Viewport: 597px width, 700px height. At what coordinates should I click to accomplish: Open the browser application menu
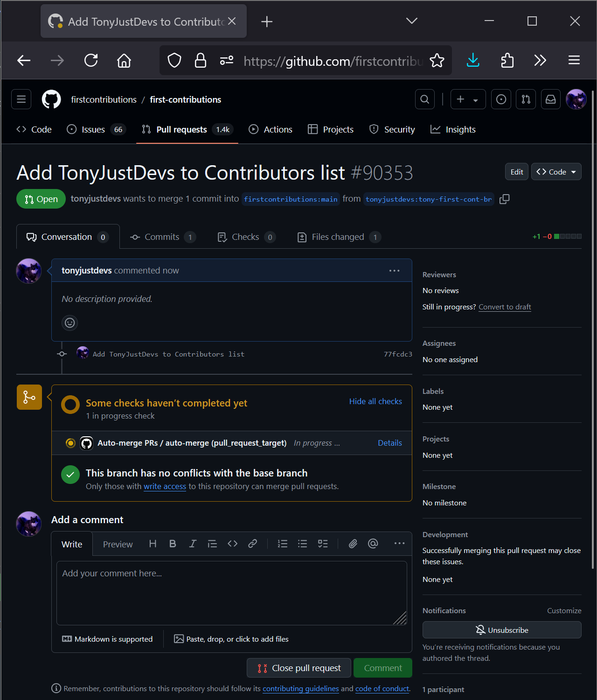[x=574, y=60]
